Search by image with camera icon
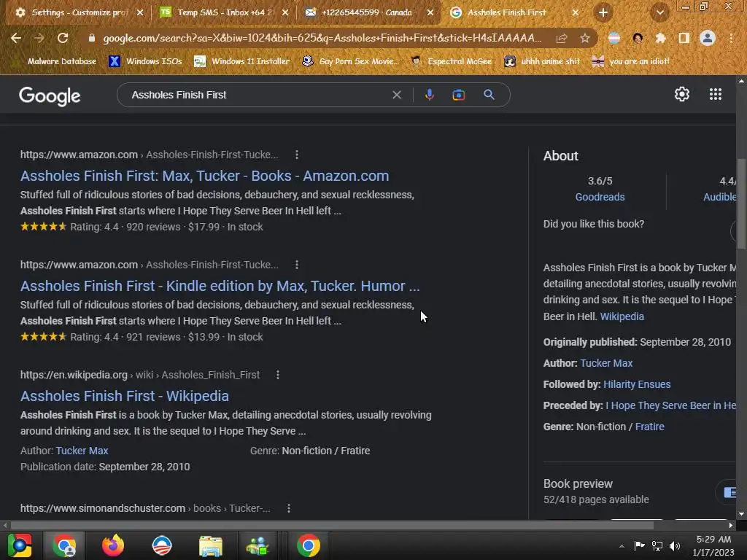This screenshot has width=747, height=560. click(x=458, y=95)
